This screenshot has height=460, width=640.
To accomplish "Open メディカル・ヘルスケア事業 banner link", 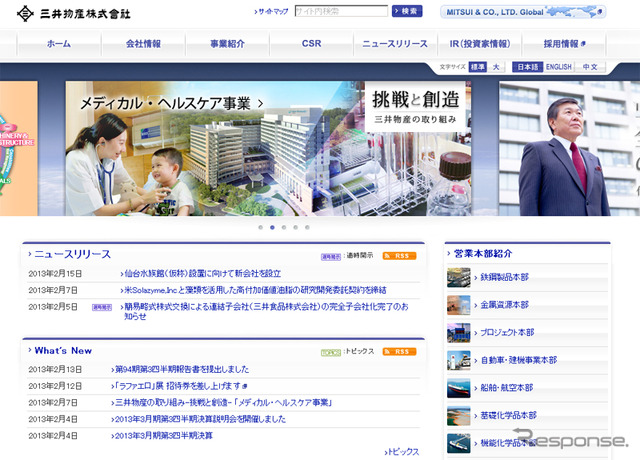I will (171, 103).
